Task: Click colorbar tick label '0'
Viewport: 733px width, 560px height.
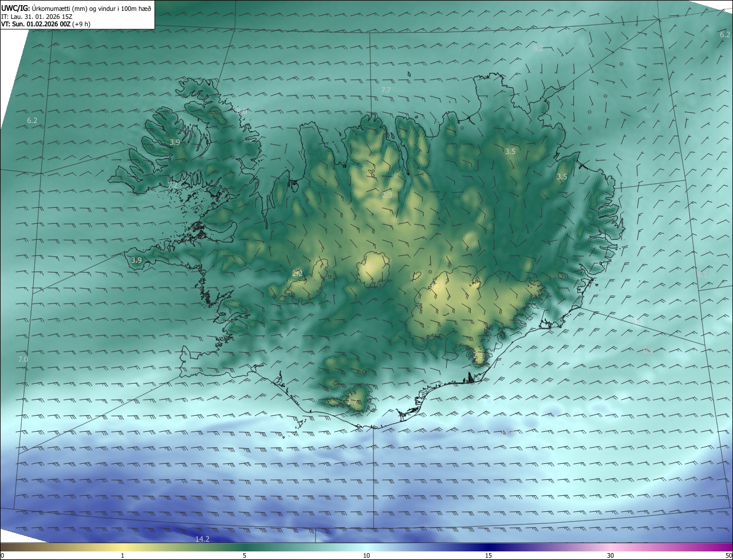Action: 2,555
